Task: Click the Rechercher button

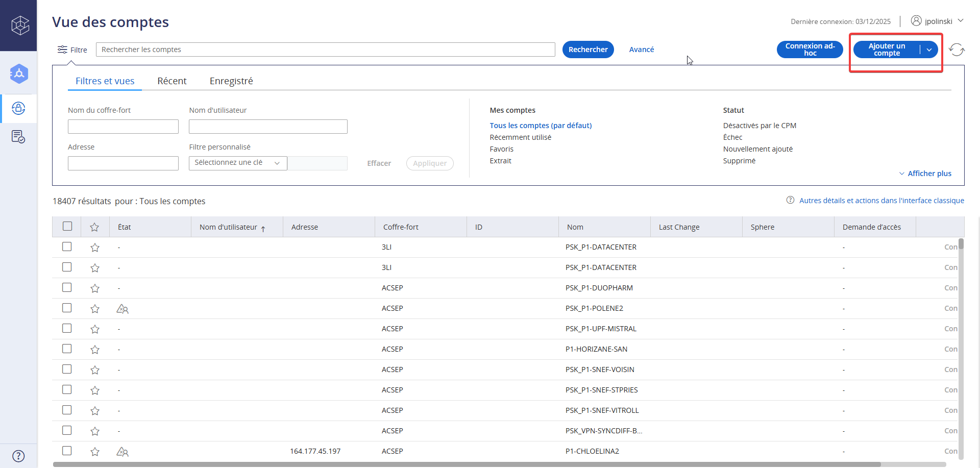Action: tap(588, 50)
